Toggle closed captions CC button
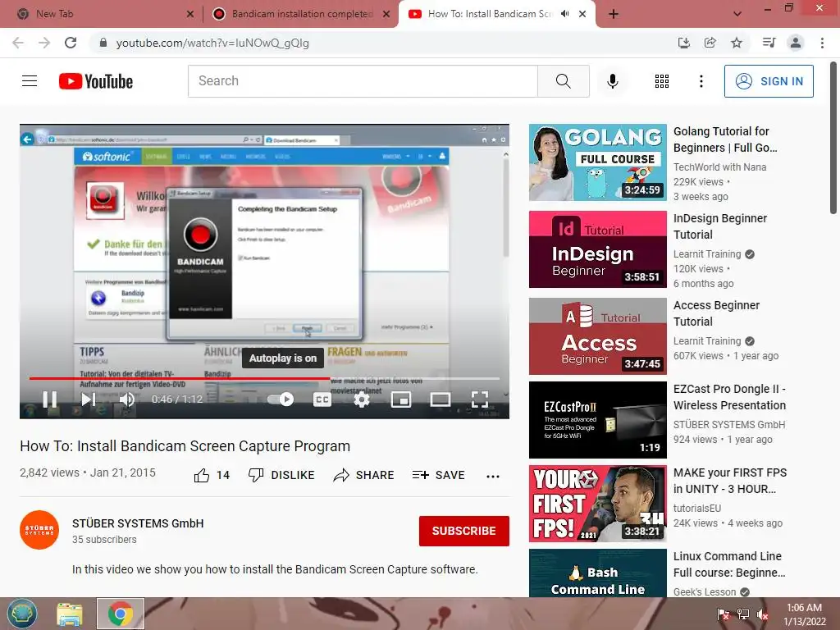The image size is (840, 630). pyautogui.click(x=322, y=399)
